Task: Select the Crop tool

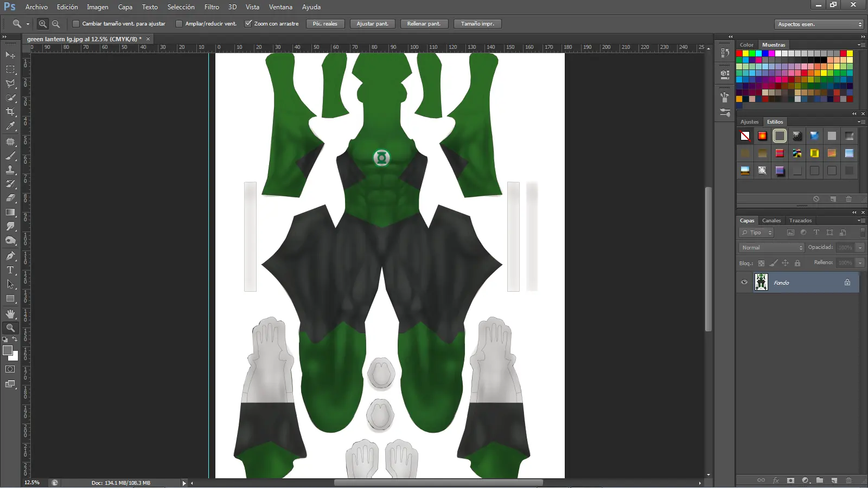Action: [x=10, y=112]
